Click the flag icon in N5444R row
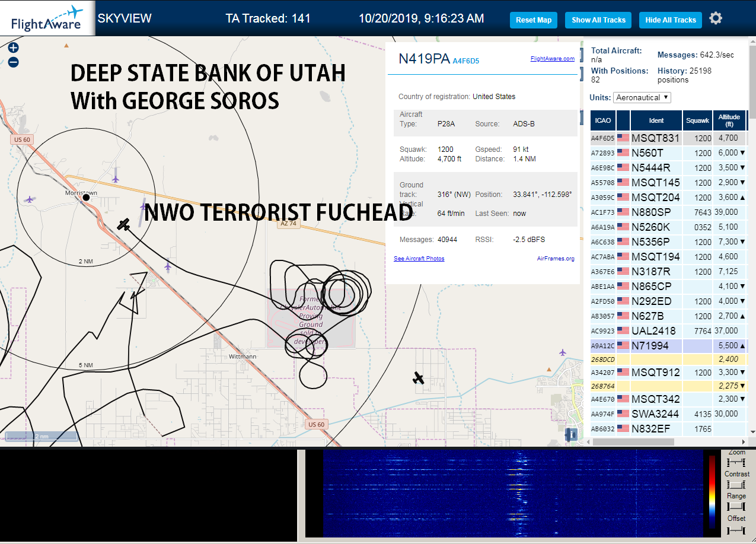 [x=623, y=168]
